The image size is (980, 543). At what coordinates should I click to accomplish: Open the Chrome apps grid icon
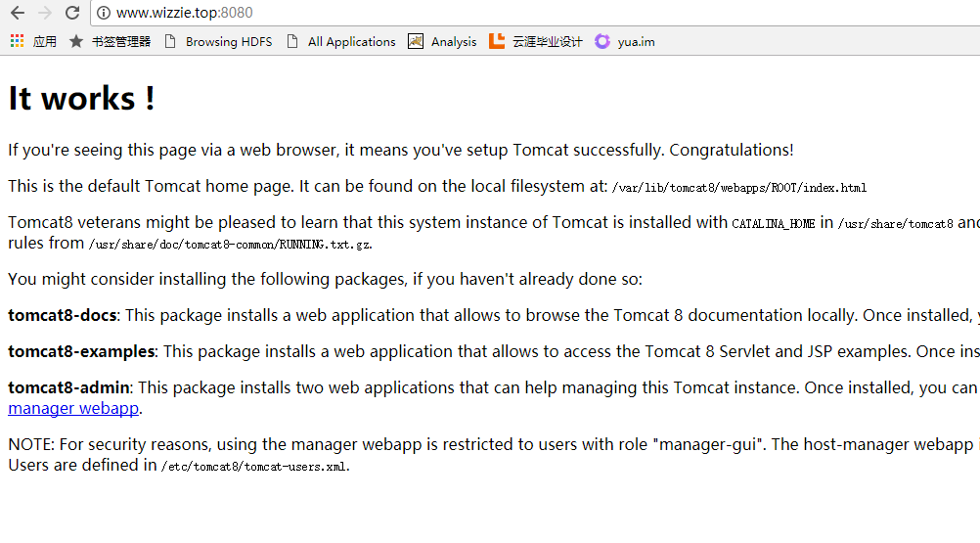(x=17, y=41)
